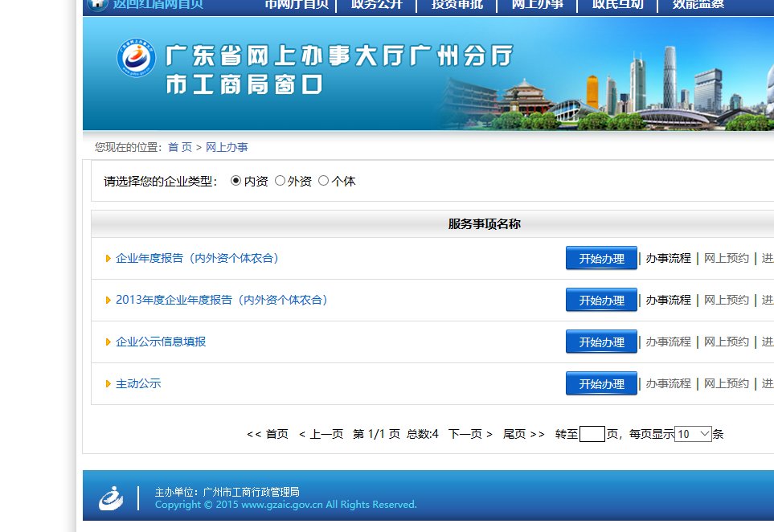The height and width of the screenshot is (532, 774).
Task: Click the circular logo in the banner header
Action: click(135, 58)
